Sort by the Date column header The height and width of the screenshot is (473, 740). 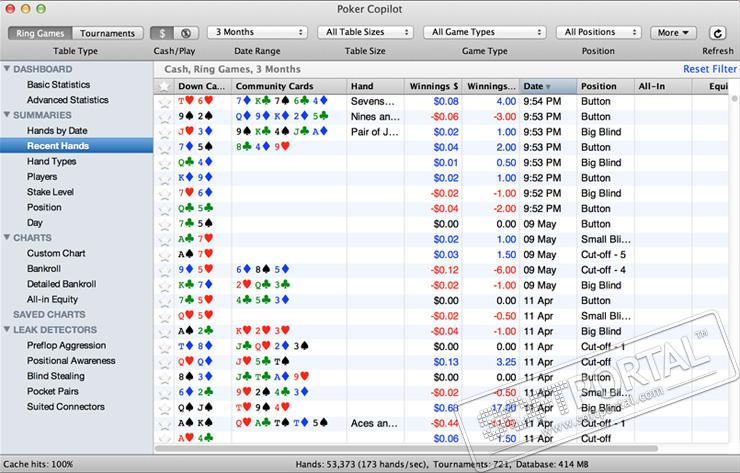[x=548, y=86]
